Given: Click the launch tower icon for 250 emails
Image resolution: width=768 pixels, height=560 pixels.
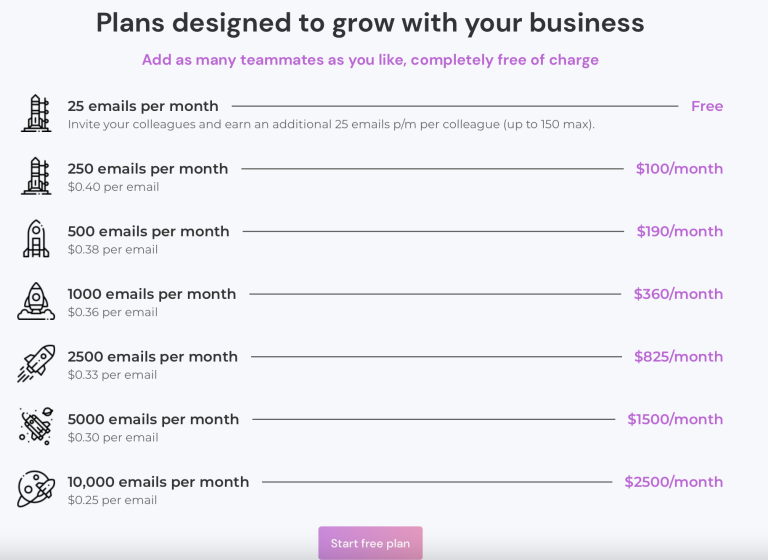Looking at the screenshot, I should 36,176.
